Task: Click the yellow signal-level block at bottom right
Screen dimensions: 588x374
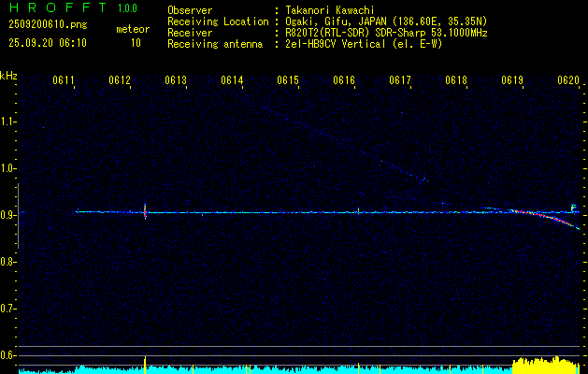Action: click(x=546, y=365)
